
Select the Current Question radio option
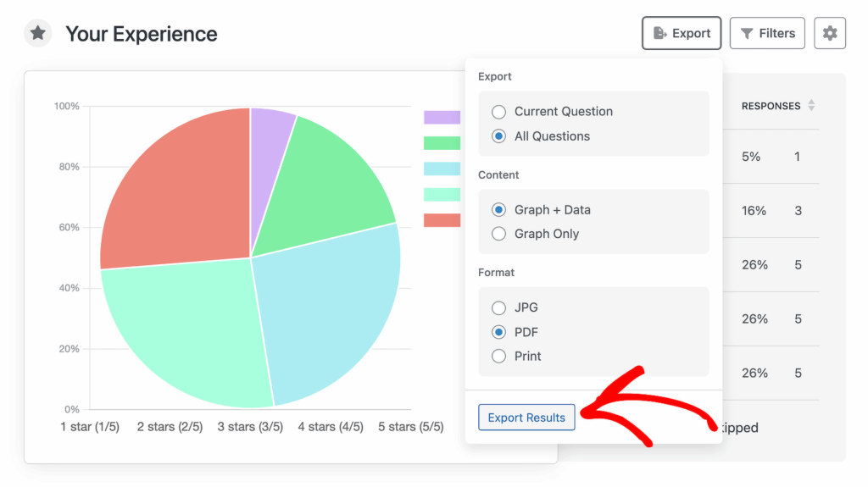pos(499,112)
